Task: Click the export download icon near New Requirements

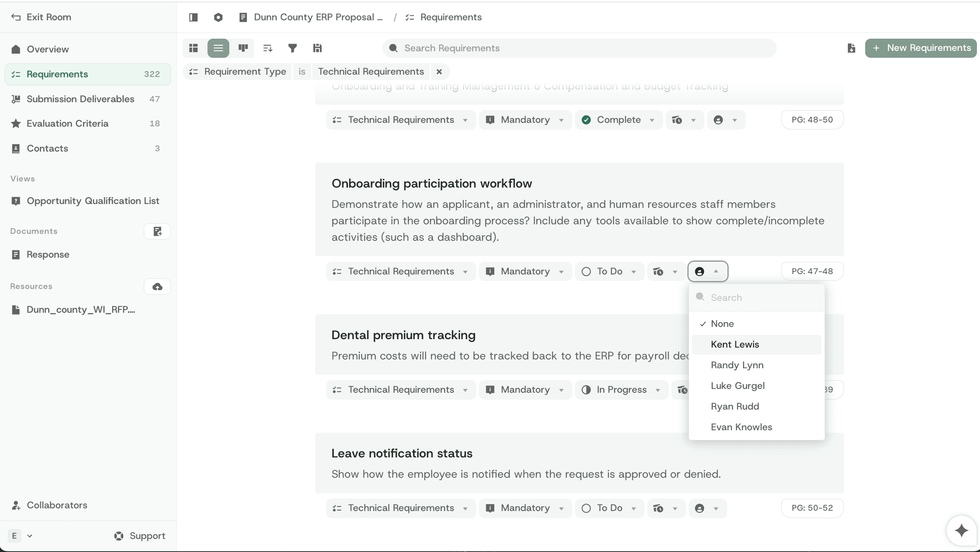Action: (x=851, y=48)
